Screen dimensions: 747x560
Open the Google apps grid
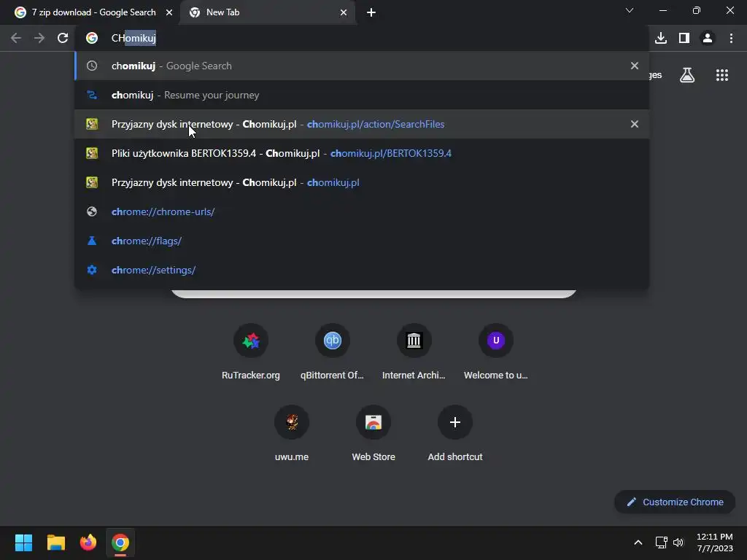point(722,75)
